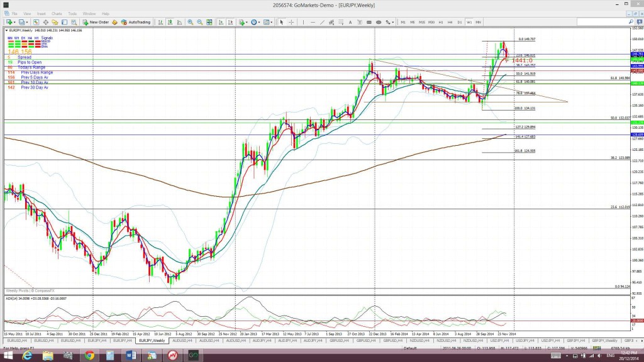Switch to the GBPJPY,Weekly chart tab
Viewport: 644px width, 362px height.
click(604, 341)
